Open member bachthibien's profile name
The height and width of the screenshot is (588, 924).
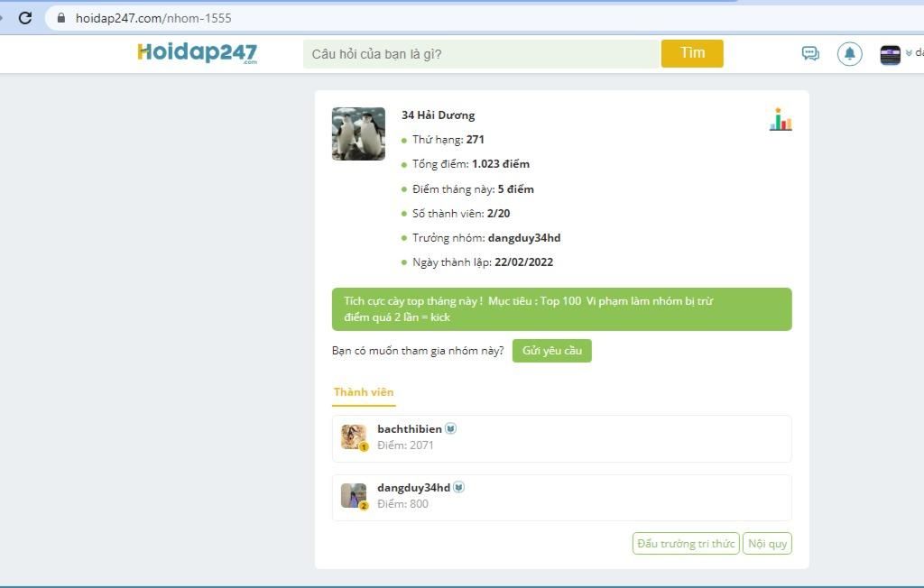tap(410, 429)
